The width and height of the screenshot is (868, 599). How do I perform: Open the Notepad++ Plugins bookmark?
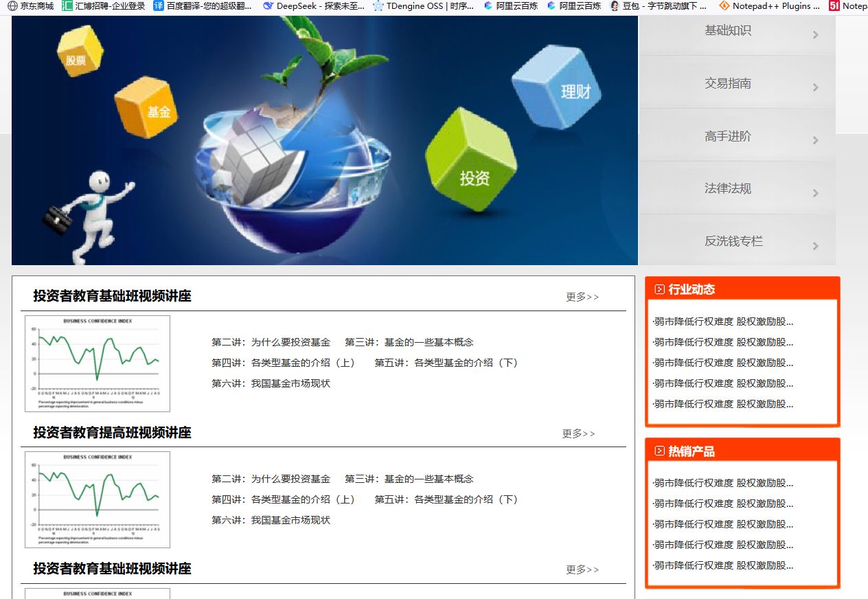(x=769, y=6)
